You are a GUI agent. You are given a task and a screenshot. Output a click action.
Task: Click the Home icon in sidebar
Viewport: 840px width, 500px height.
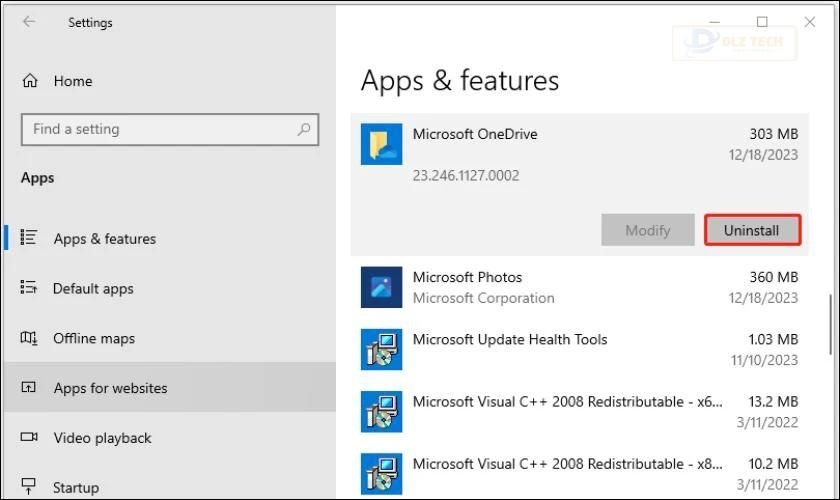click(x=30, y=81)
